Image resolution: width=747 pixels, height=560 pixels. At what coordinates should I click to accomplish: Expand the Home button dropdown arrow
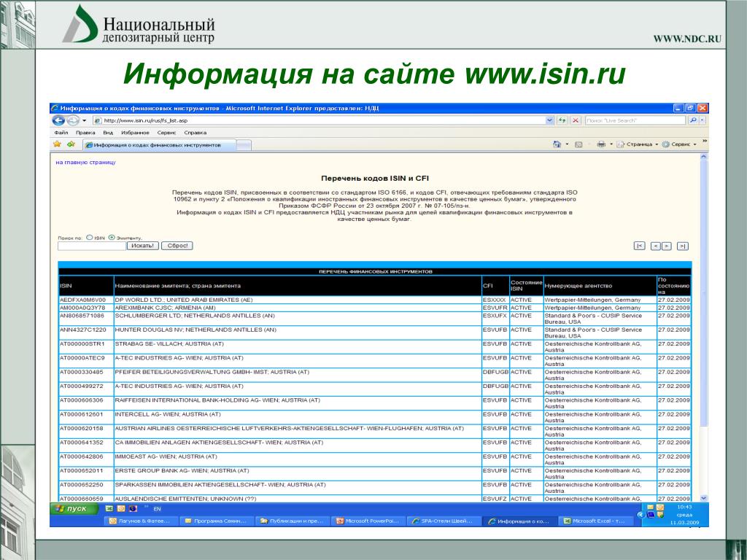pos(567,144)
